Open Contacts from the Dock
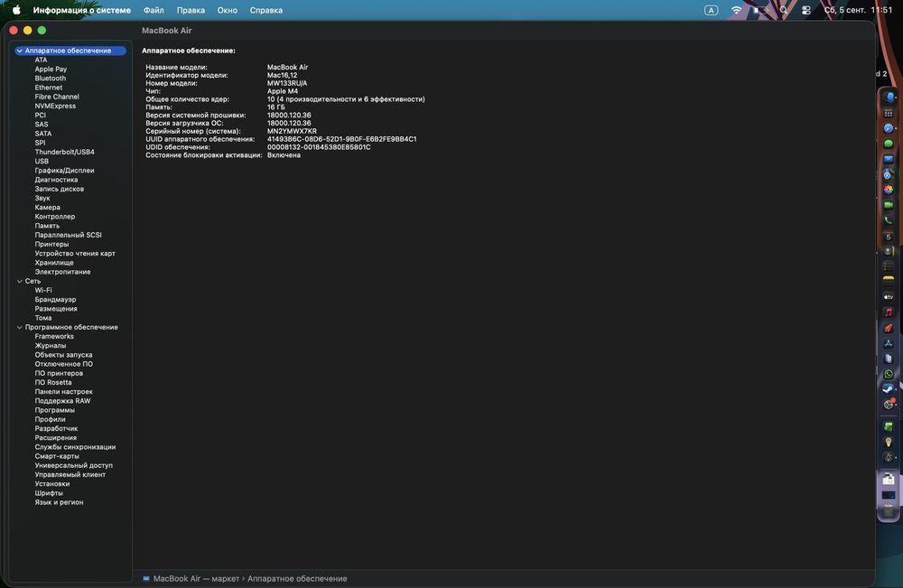Image resolution: width=903 pixels, height=588 pixels. 889,251
